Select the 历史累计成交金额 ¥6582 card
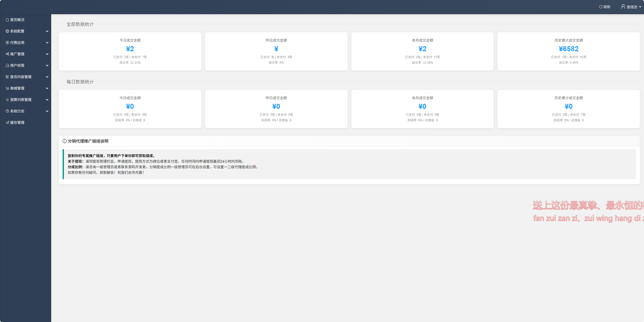 (x=568, y=51)
